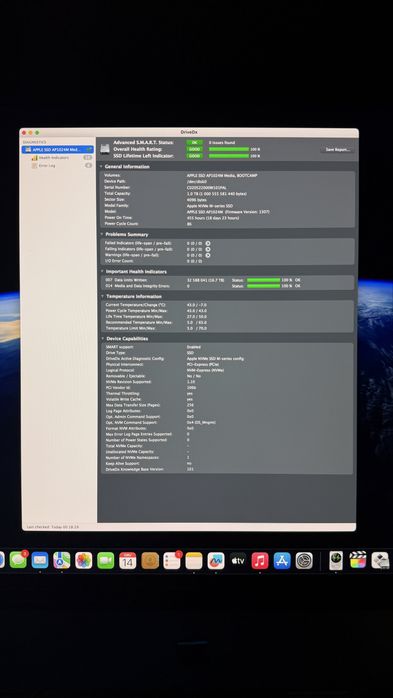
Task: Open FaceTime from the Dock
Action: [106, 560]
